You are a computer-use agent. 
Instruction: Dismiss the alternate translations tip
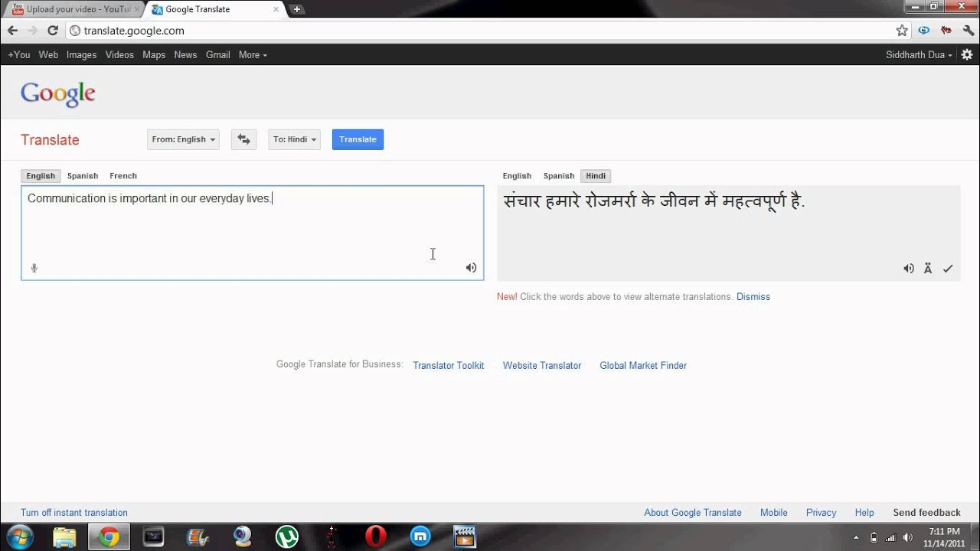click(x=753, y=297)
